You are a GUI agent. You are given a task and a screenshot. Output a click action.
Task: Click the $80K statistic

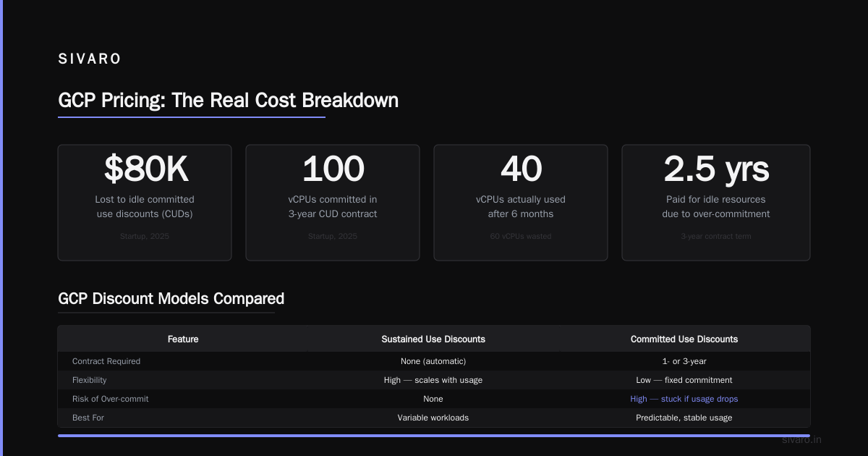(145, 169)
